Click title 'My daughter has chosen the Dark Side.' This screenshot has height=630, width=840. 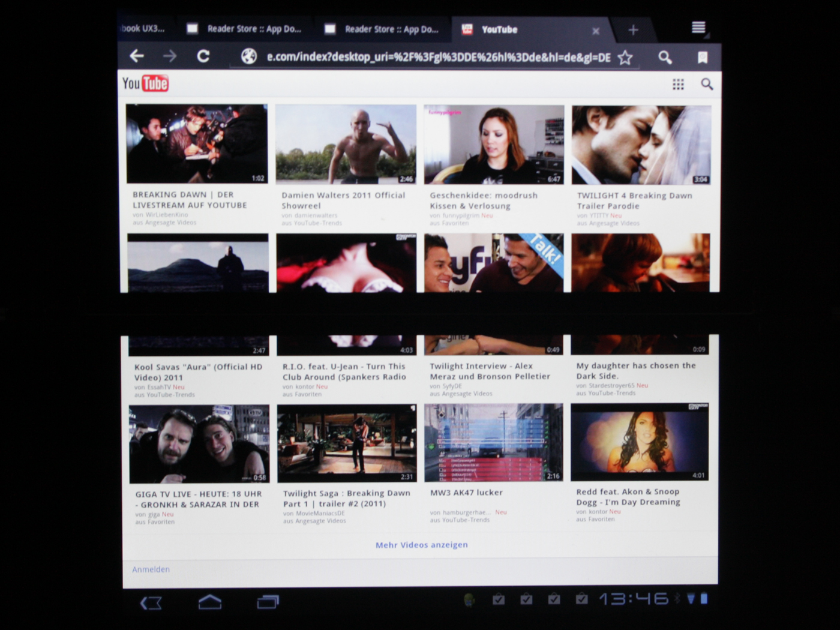tap(636, 370)
